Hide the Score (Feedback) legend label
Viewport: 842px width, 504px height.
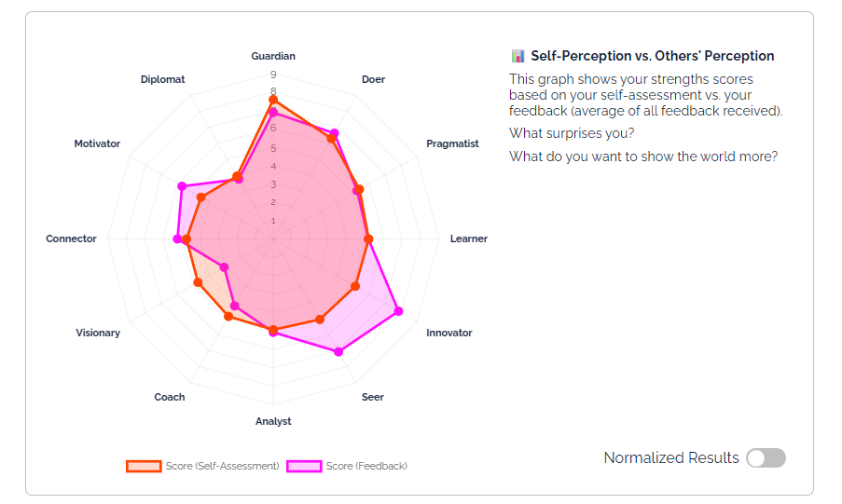pos(366,466)
